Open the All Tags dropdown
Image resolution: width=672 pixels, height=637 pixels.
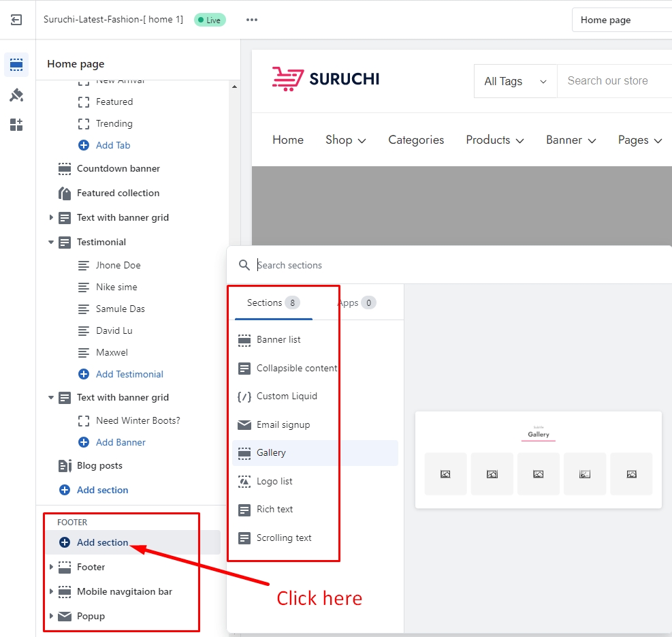[x=515, y=81]
